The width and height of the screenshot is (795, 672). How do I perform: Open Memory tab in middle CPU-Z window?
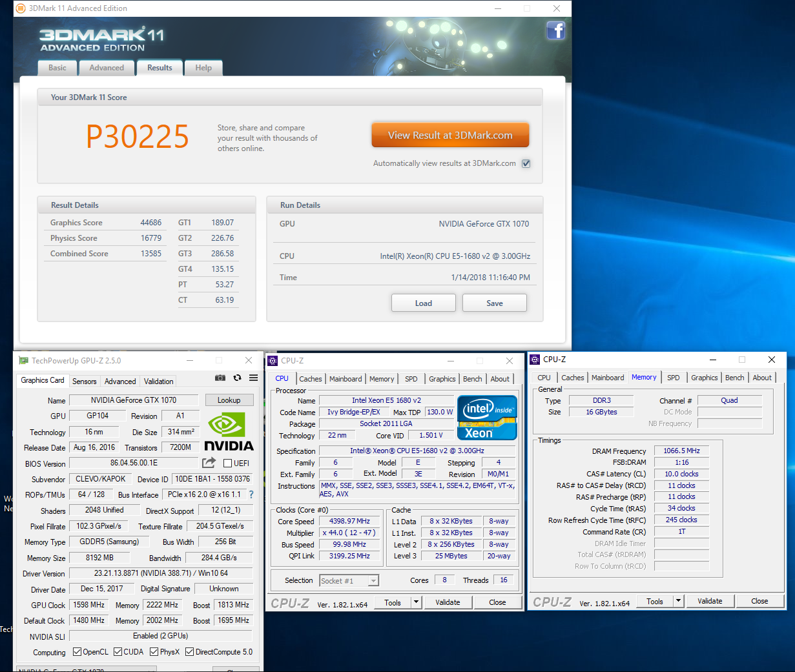tap(382, 379)
